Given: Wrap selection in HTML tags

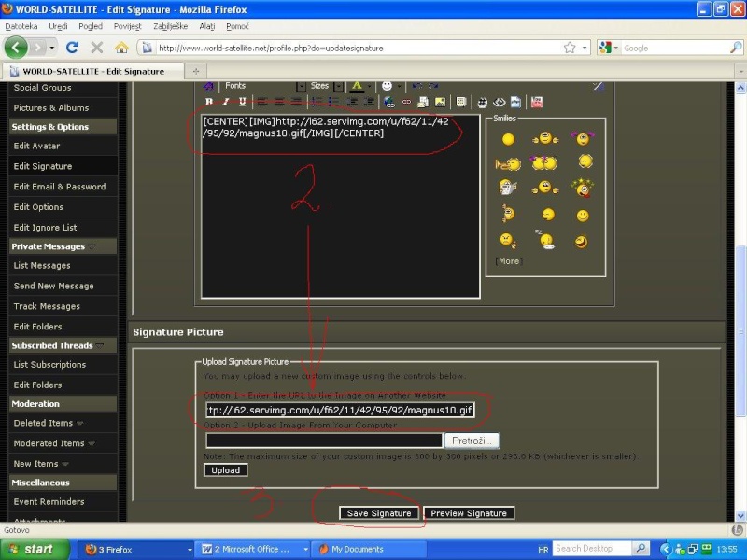Looking at the screenshot, I should (499, 102).
